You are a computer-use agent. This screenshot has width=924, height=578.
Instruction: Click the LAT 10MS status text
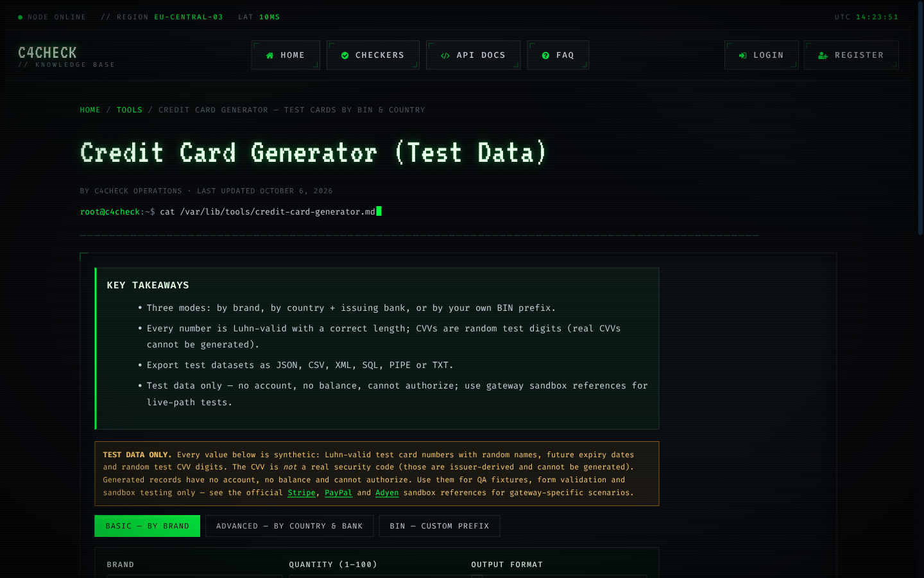[x=259, y=17]
